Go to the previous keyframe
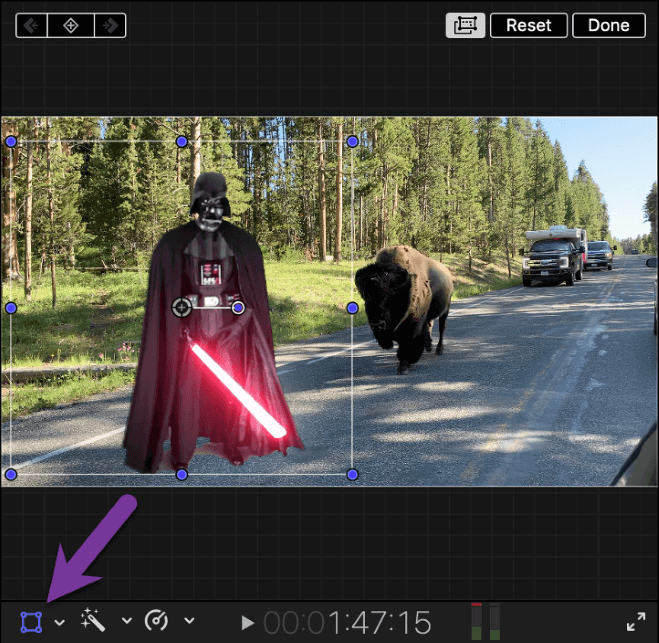The width and height of the screenshot is (659, 643). 33,25
